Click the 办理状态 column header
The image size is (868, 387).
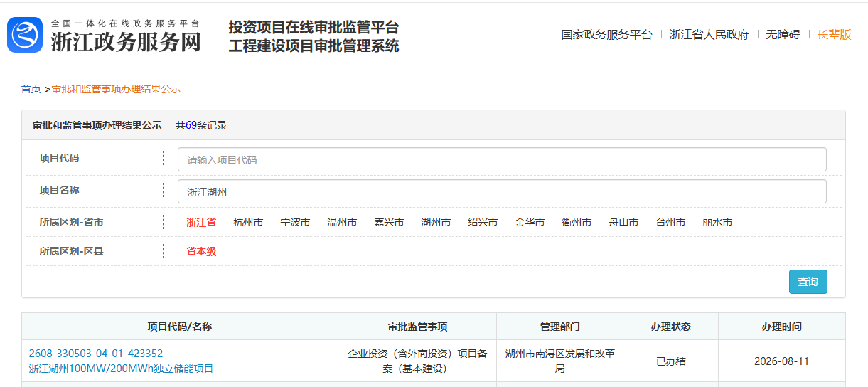[671, 327]
